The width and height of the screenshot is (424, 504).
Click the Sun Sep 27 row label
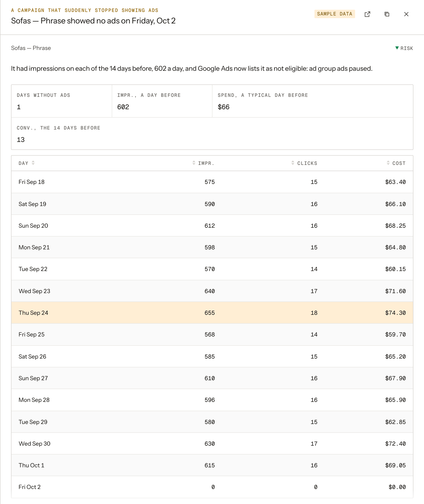click(x=33, y=378)
